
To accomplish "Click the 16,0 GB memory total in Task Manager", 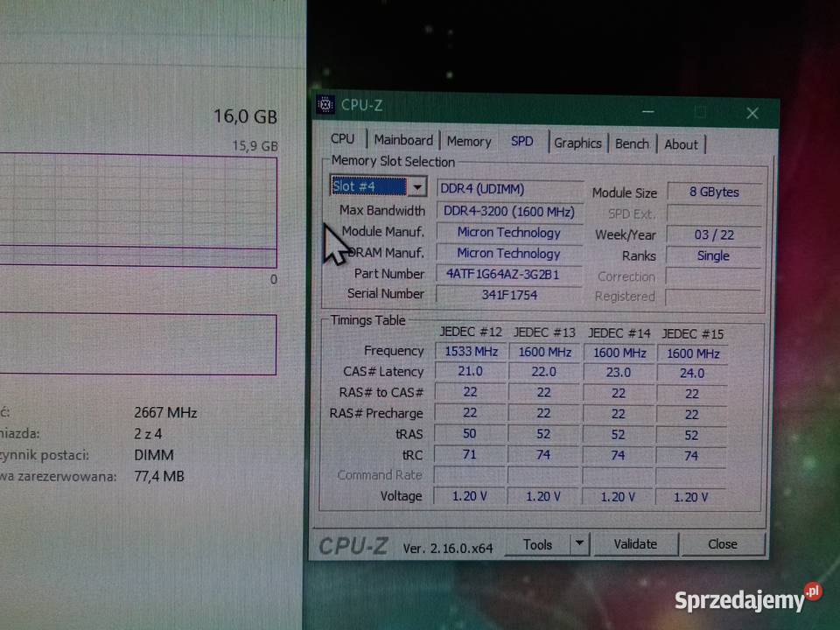I will (245, 116).
